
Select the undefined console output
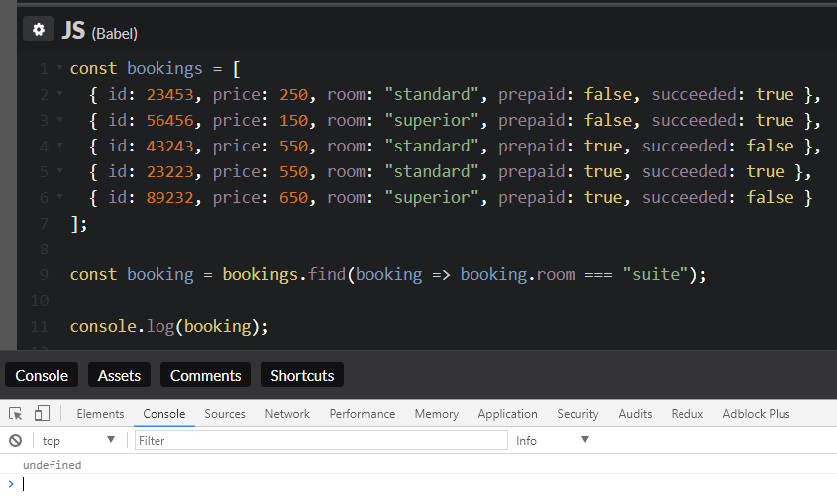[52, 465]
